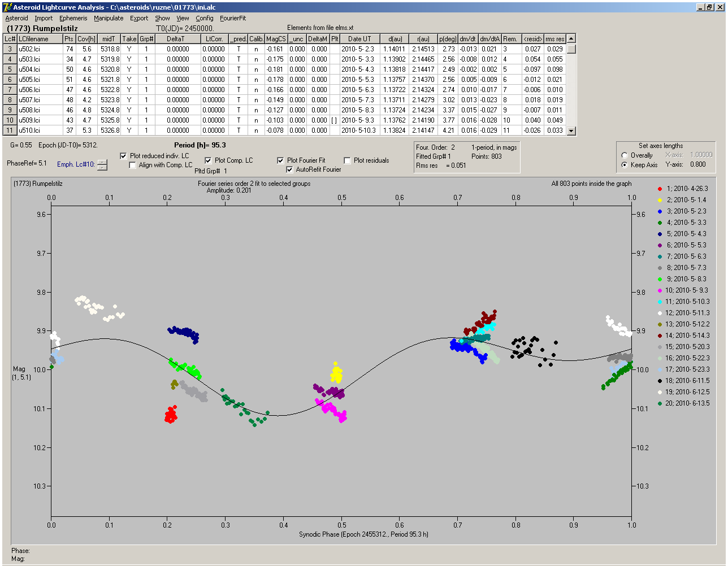
Task: Click the application icon in title bar
Action: [7, 7]
